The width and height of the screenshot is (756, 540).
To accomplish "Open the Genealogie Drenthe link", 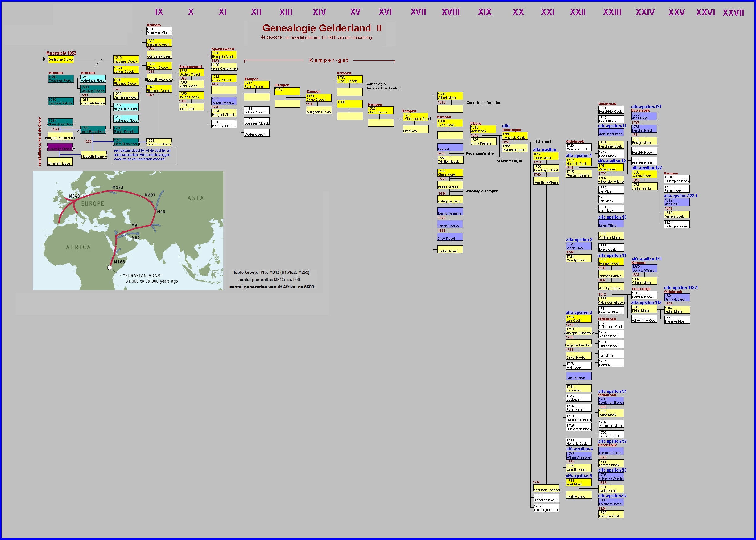I will pos(483,103).
